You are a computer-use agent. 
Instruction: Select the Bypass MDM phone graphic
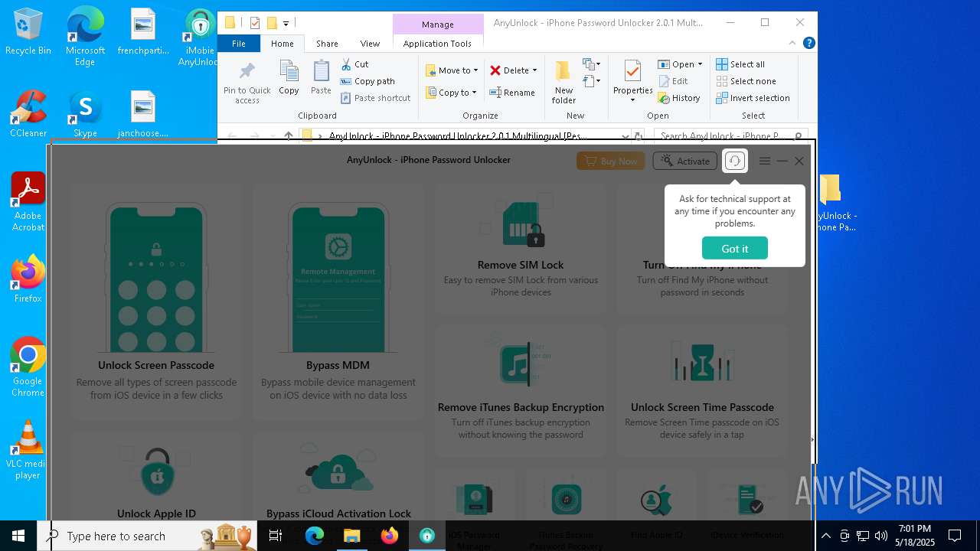click(x=338, y=277)
